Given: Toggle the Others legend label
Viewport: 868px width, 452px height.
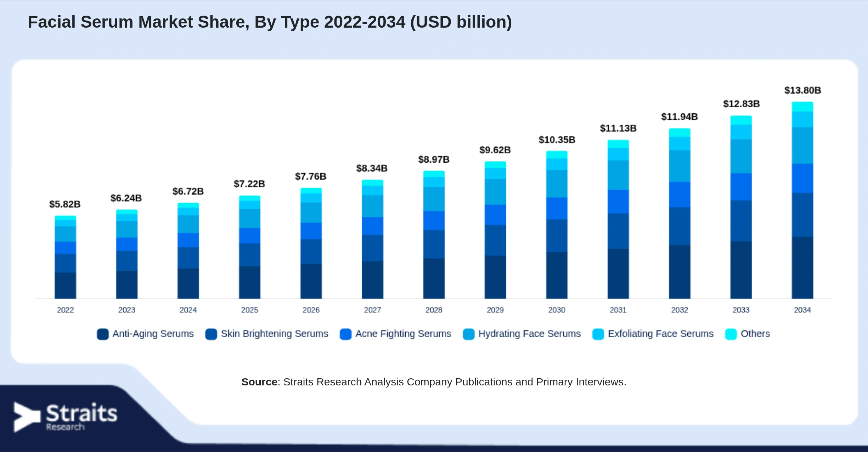Looking at the screenshot, I should [x=755, y=334].
